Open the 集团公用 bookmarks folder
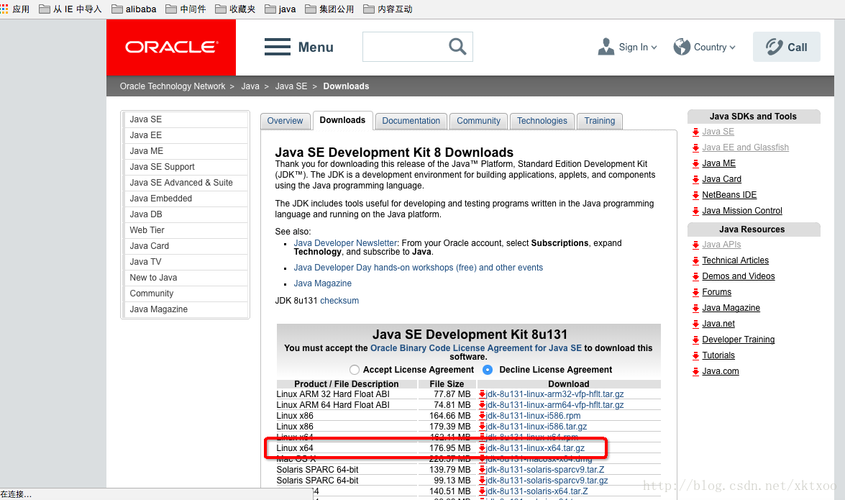845x500 pixels. tap(329, 9)
